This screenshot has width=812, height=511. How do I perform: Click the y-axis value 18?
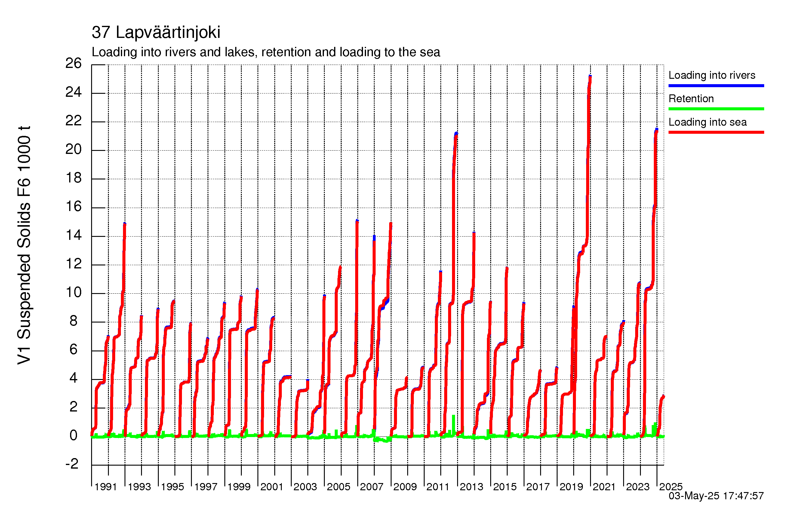[x=73, y=178]
